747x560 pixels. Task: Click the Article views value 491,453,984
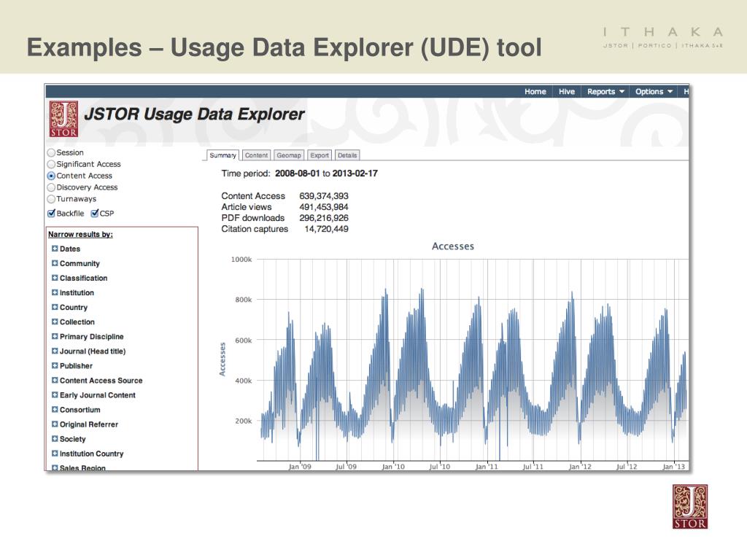point(324,207)
